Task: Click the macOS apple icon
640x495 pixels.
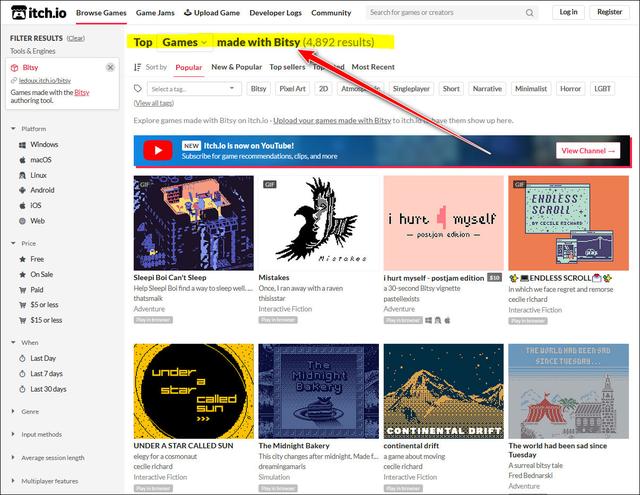Action: 22,160
